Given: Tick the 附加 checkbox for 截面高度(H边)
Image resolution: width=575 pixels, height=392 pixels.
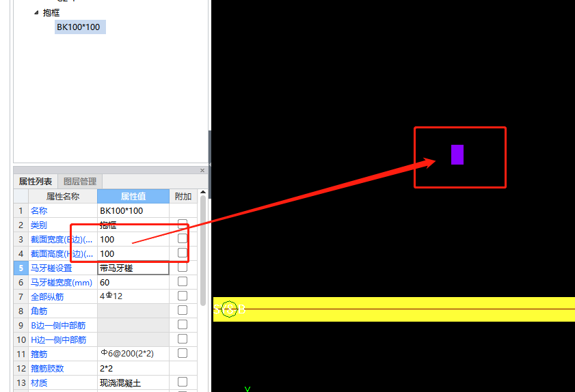Looking at the screenshot, I should pos(183,253).
